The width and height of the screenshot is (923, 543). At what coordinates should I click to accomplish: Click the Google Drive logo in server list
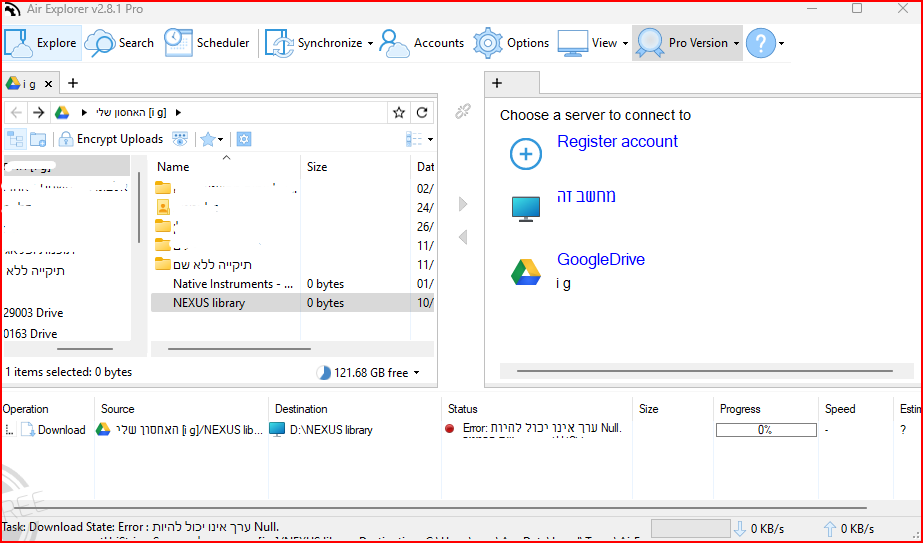pos(526,272)
